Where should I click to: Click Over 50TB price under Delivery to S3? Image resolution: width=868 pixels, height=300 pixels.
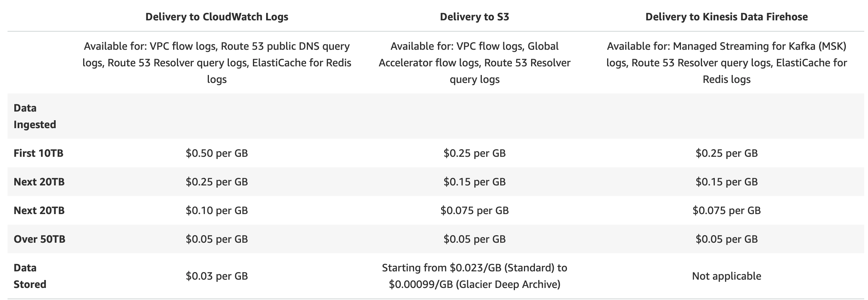pyautogui.click(x=474, y=239)
